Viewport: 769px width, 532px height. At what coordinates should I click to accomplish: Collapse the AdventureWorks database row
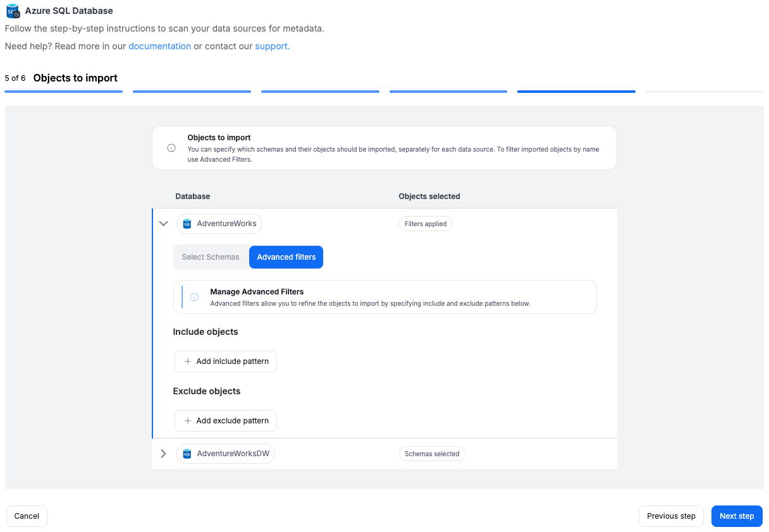163,224
